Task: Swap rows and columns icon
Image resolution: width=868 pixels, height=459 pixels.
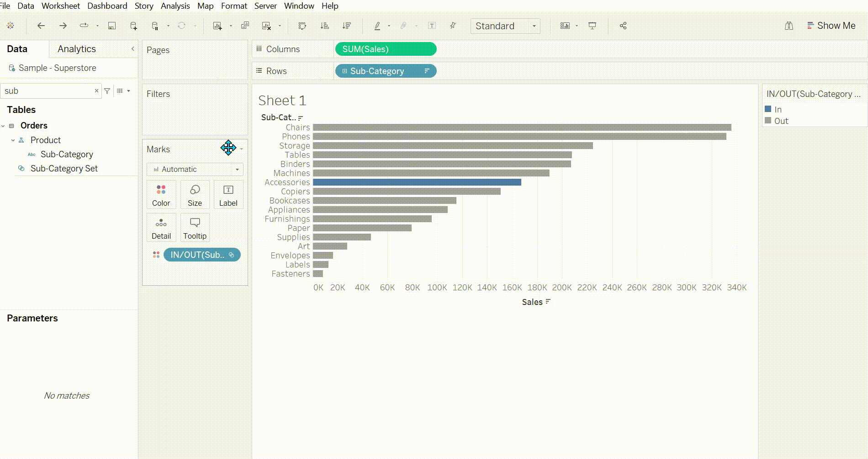Action: 302,26
